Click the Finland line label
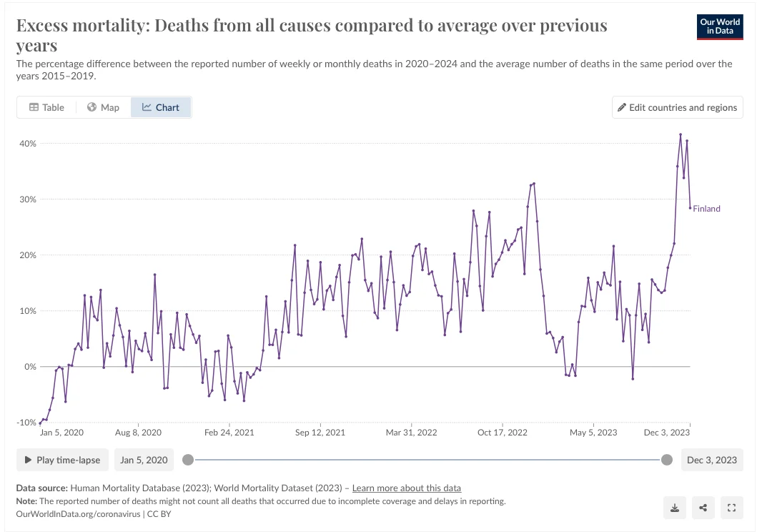The image size is (757, 532). click(707, 209)
